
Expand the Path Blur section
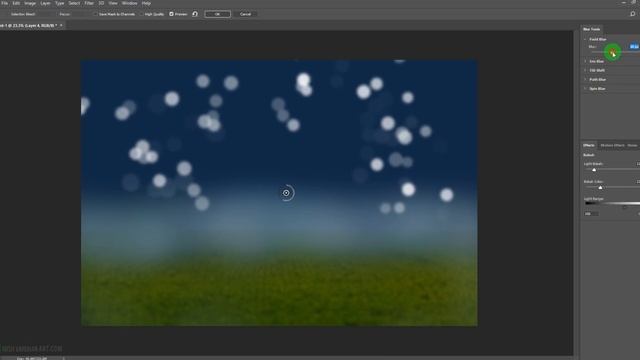(585, 80)
